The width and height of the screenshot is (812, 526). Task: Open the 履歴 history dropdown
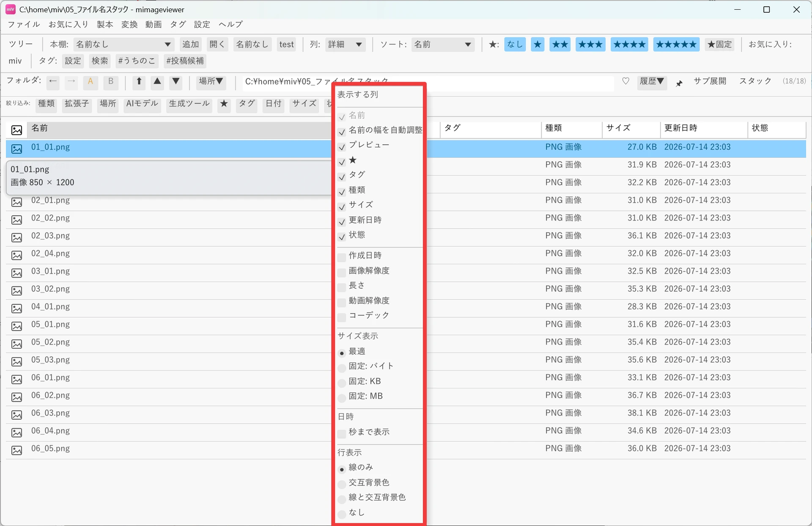point(652,82)
